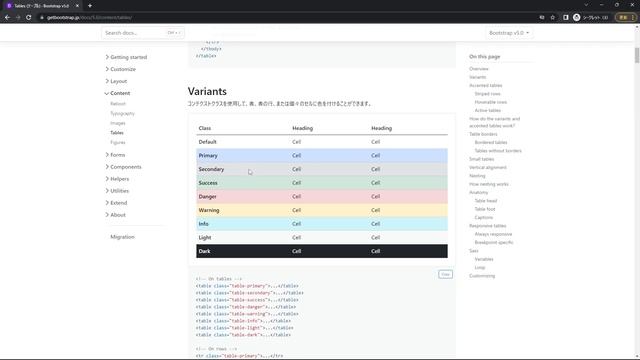Jump to Table borders section
640x360 pixels.
[x=483, y=134]
